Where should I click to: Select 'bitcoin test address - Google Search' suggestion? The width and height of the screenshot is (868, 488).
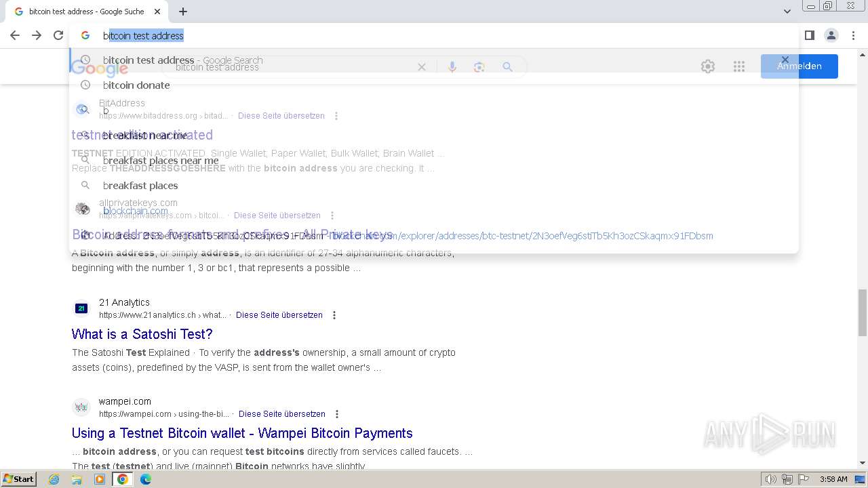[434, 60]
